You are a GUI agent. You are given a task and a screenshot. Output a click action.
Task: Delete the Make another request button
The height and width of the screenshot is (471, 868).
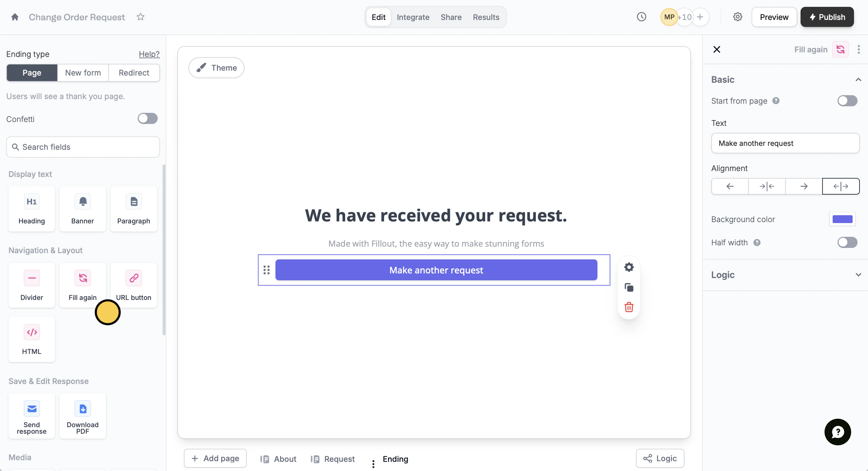(629, 307)
